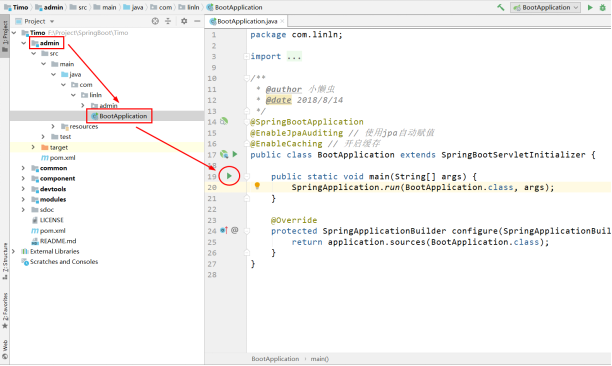Hide the Project panel with minus icon

click(197, 21)
